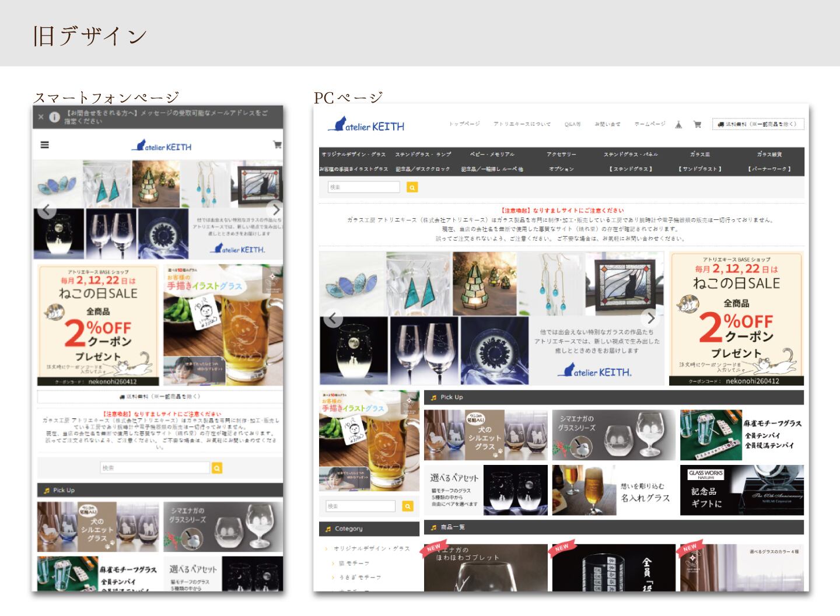Open the PC header shopping cart icon
The image size is (840, 616).
(696, 124)
